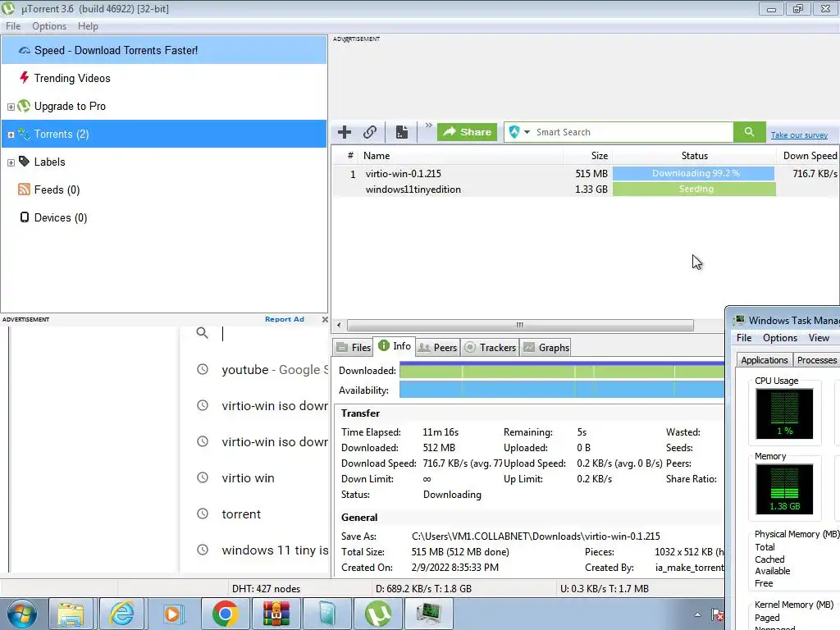Expand the Upgrade to Pro node
The height and width of the screenshot is (630, 840).
click(x=11, y=107)
